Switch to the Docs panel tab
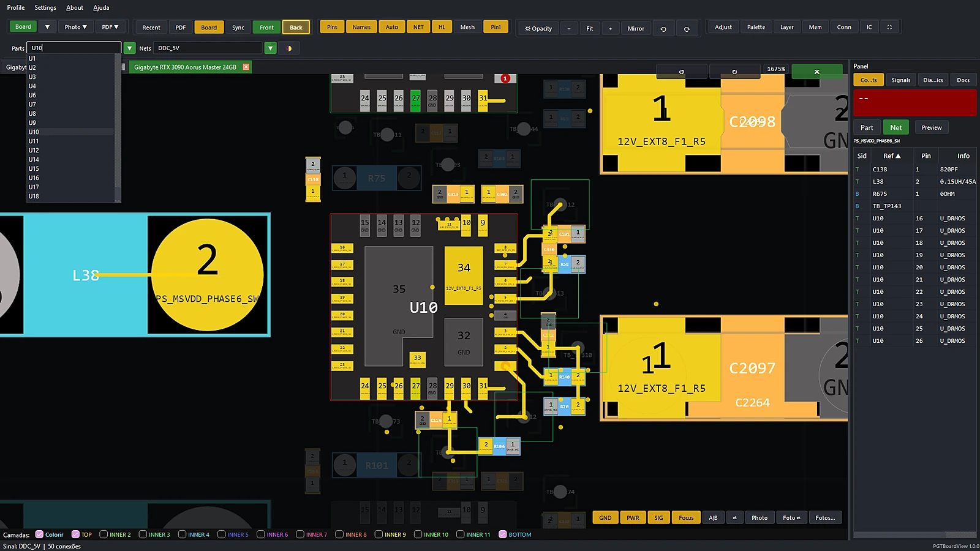Viewport: 980px width, 551px height. pos(963,80)
